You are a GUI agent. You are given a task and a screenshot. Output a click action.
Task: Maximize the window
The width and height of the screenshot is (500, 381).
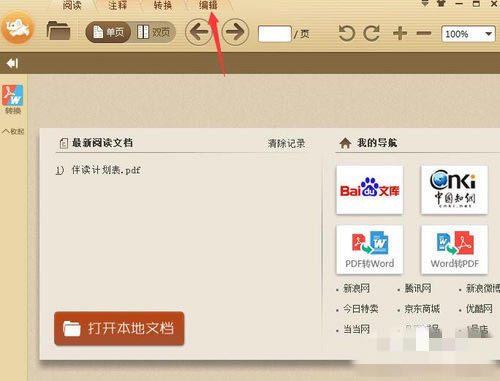[476, 4]
